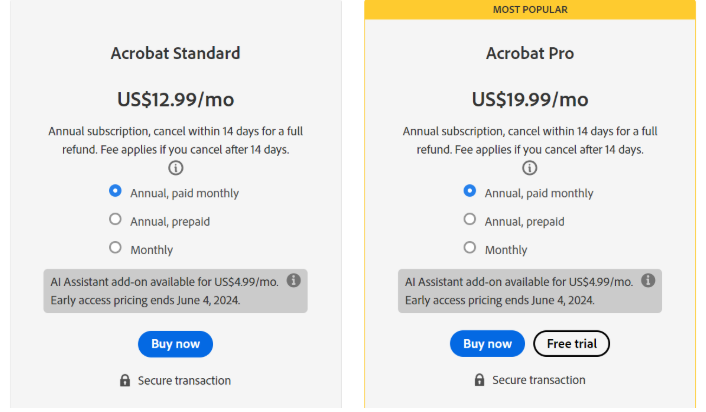
Task: Choose Annual, prepaid for Acrobat Pro
Action: (x=470, y=219)
